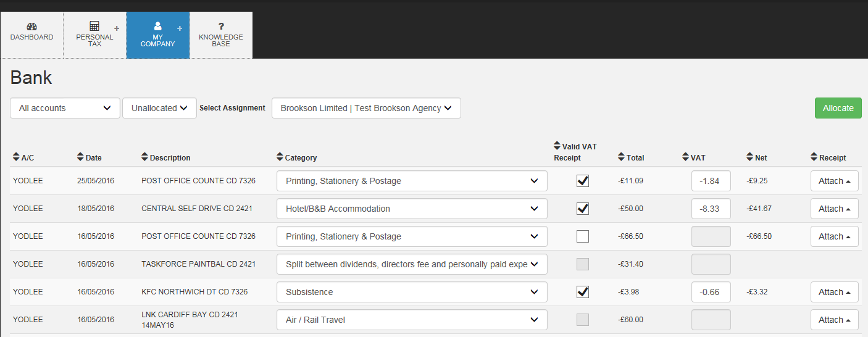Click the green Allocate button
This screenshot has height=337, width=868.
pos(838,108)
